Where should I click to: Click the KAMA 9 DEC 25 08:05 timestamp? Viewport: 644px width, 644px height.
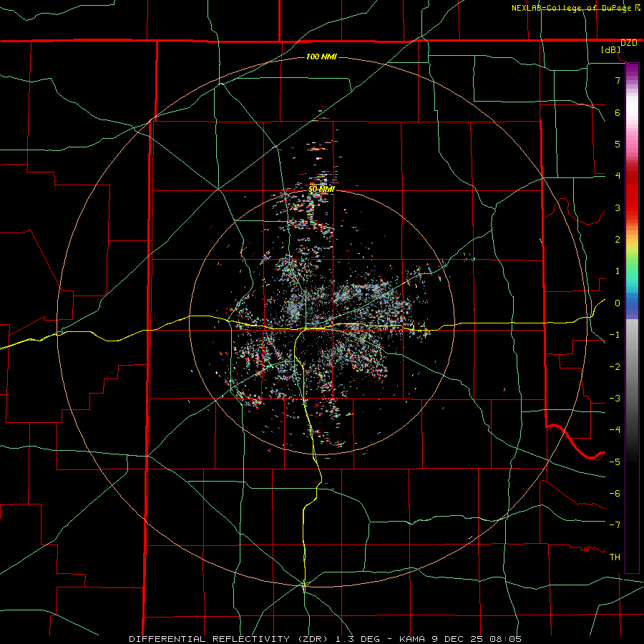pyautogui.click(x=460, y=639)
